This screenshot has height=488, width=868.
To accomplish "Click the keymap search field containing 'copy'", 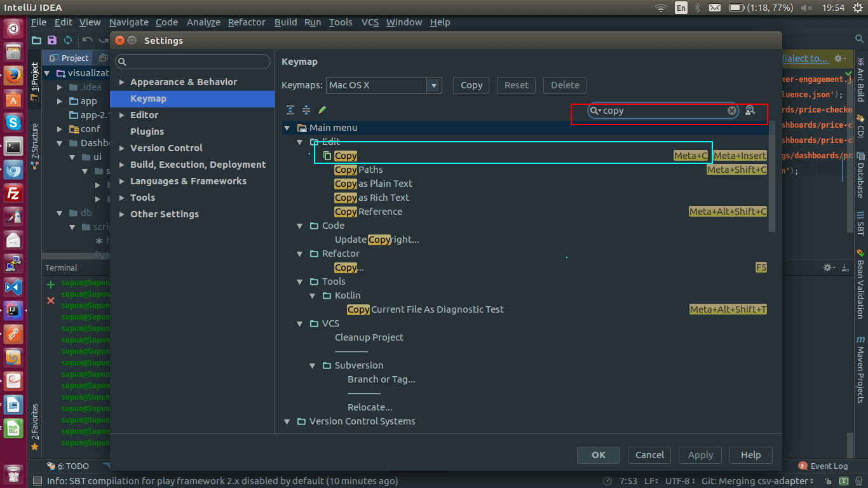I will point(663,111).
